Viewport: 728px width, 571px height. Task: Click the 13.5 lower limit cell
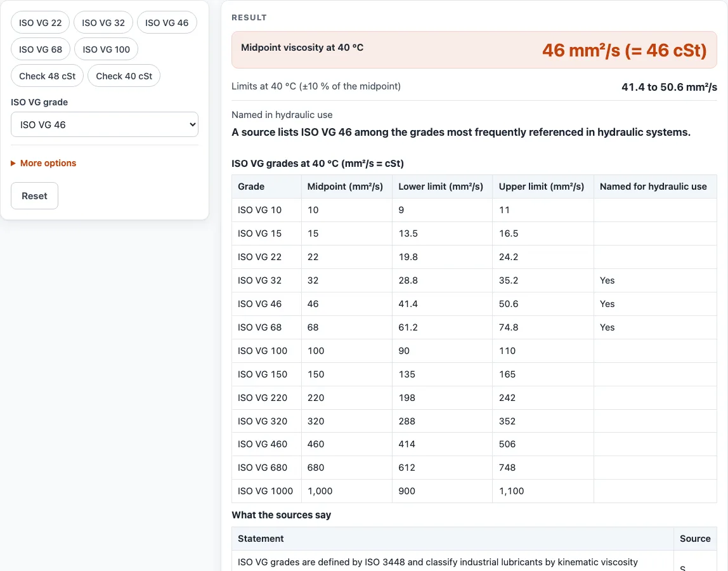443,233
